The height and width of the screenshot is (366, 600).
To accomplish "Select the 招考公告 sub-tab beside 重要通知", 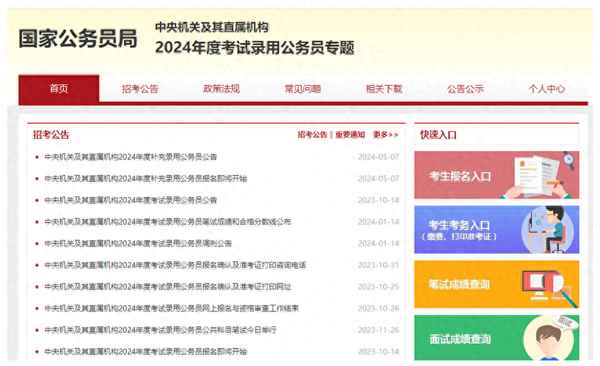I will (313, 135).
